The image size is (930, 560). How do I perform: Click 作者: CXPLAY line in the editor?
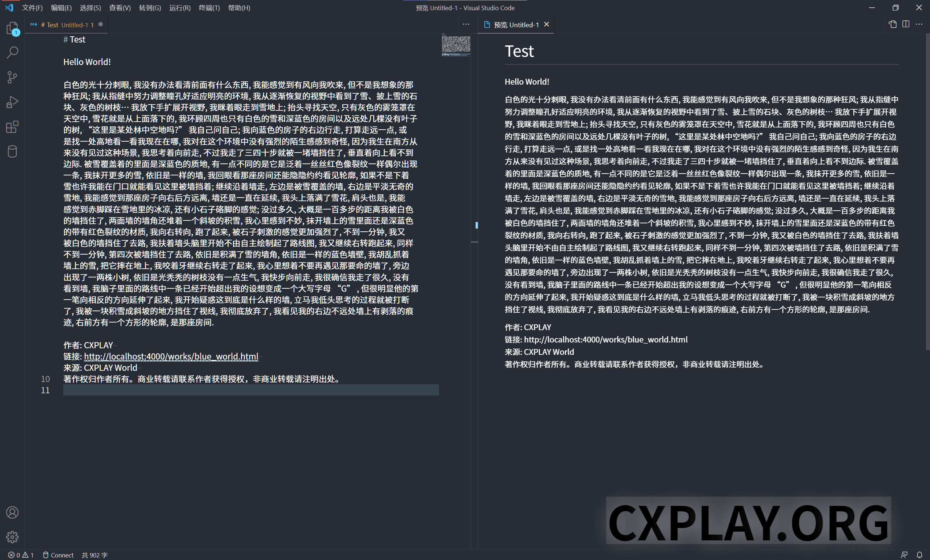pos(88,345)
